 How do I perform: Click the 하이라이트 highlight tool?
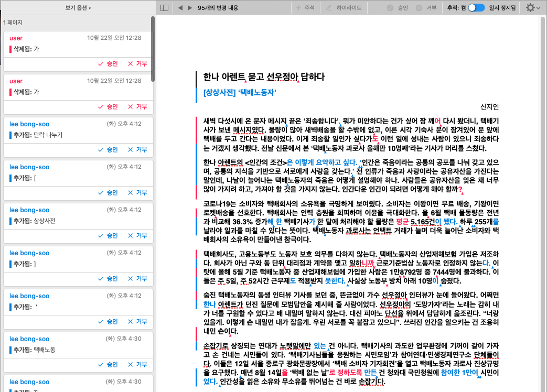(344, 8)
